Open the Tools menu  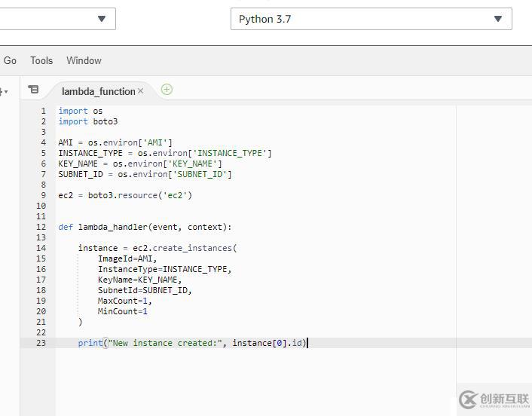coord(41,60)
